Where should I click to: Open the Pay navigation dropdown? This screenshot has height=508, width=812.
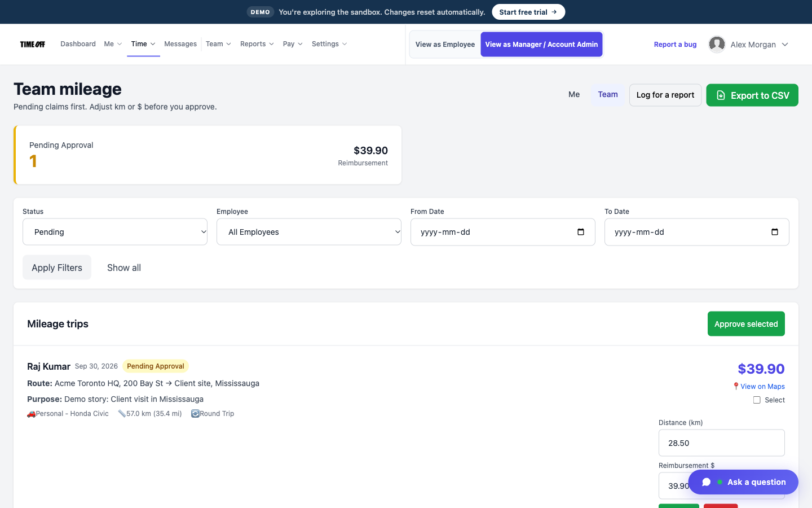293,44
